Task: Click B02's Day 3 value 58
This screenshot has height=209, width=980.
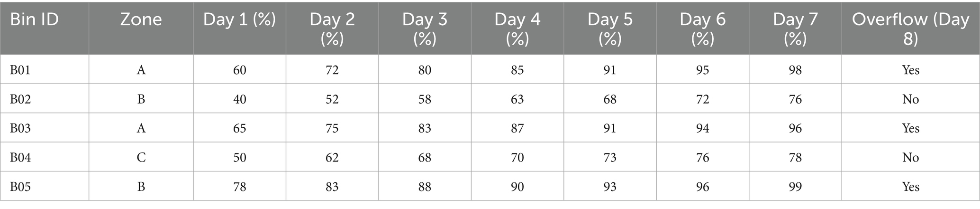Action: click(x=425, y=99)
